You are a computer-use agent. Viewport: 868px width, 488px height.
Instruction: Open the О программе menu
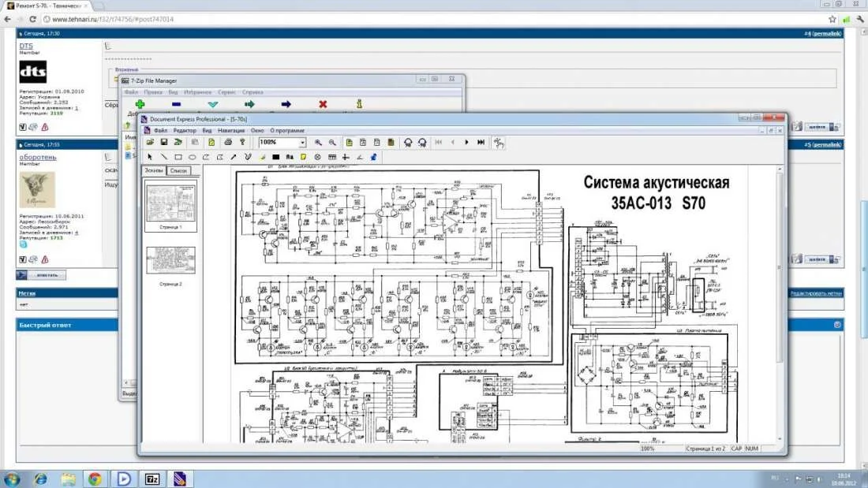point(287,131)
